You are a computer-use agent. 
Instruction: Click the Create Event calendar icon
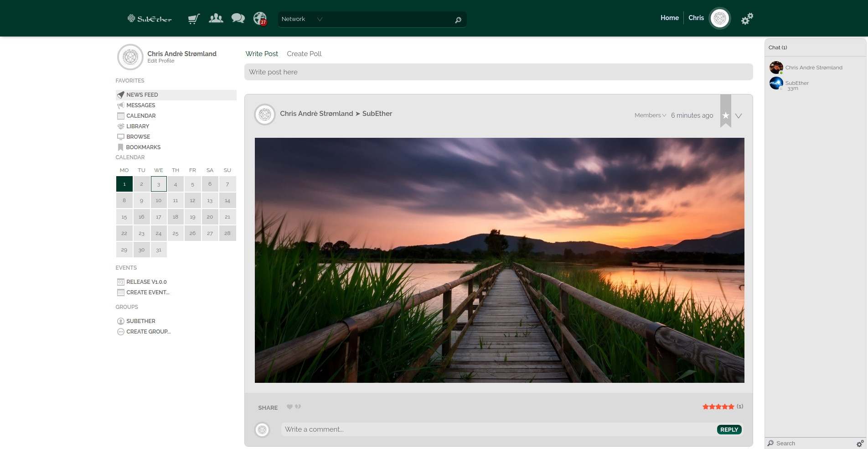121,292
